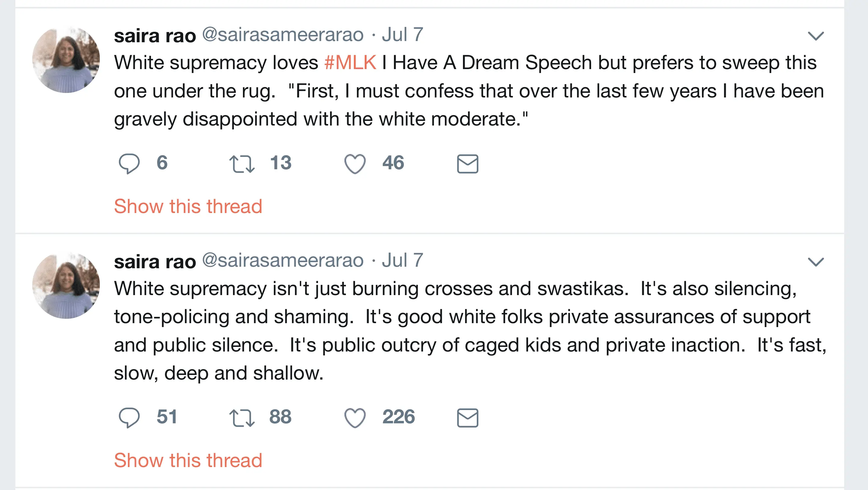This screenshot has height=490, width=868.
Task: Retweet the tweet with 88 retweets
Action: tap(242, 418)
